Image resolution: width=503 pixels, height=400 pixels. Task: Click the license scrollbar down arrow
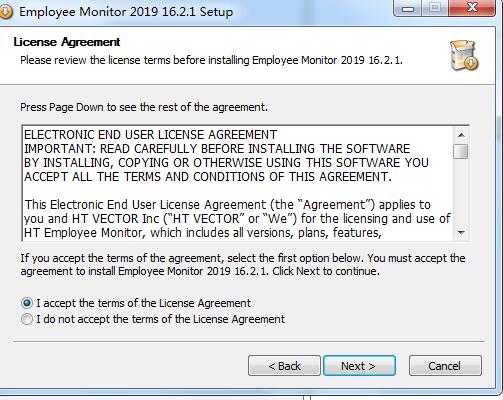[461, 232]
